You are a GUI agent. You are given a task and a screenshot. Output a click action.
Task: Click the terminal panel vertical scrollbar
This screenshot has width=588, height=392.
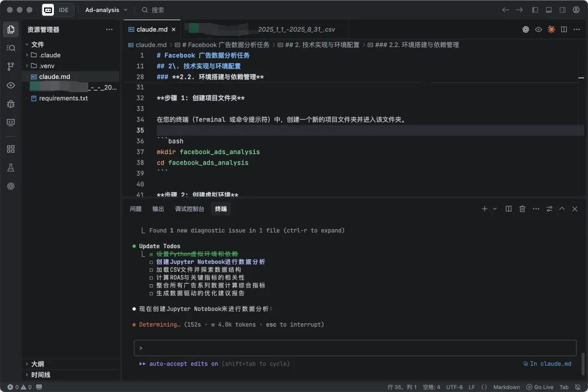(x=583, y=362)
